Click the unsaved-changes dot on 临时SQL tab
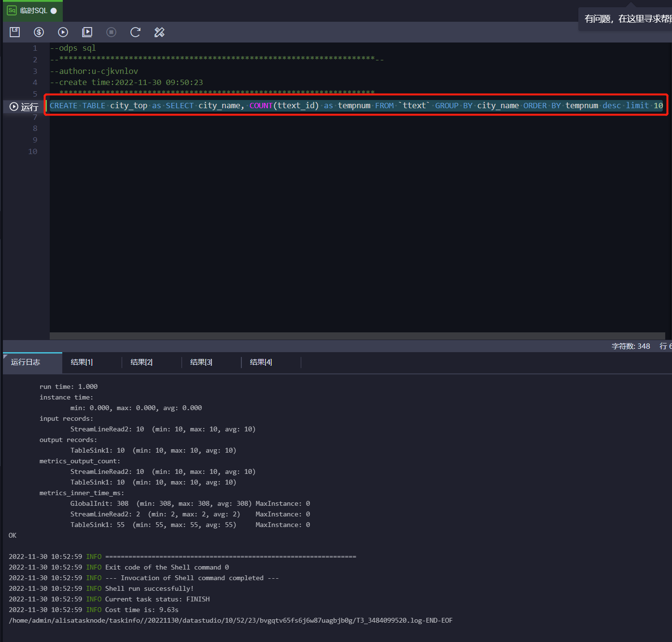672x642 pixels. click(55, 10)
